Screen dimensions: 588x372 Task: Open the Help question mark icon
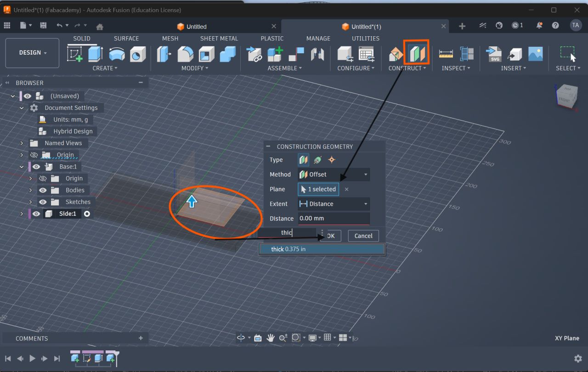coord(555,26)
